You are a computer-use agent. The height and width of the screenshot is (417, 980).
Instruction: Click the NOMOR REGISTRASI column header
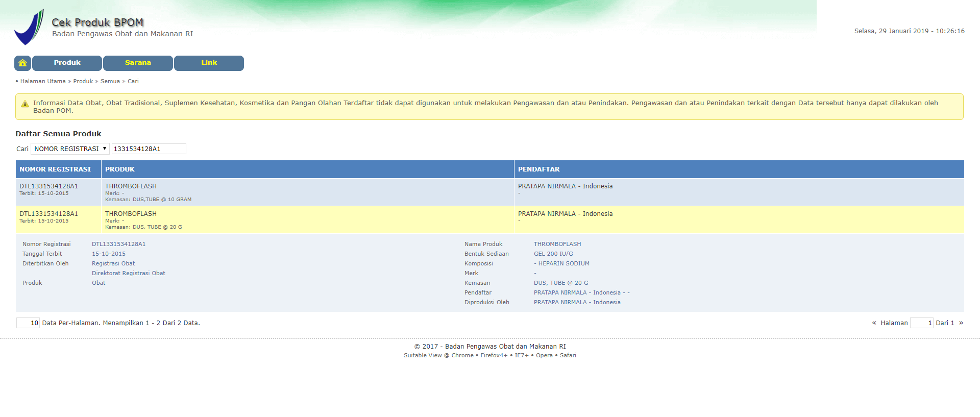58,169
